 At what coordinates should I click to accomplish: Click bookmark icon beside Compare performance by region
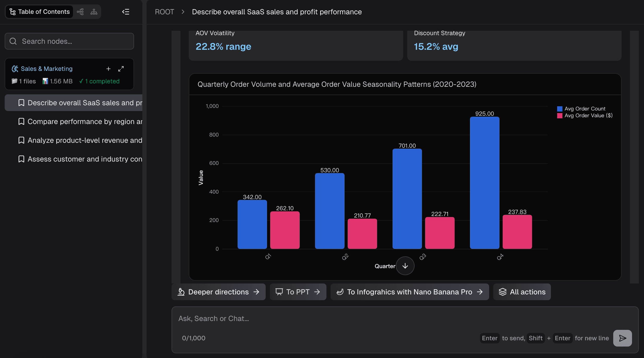coord(21,122)
